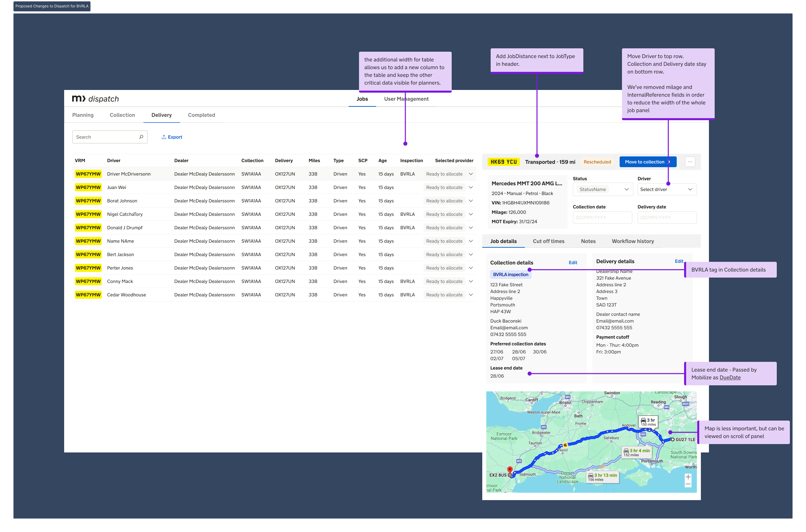The width and height of the screenshot is (806, 532).
Task: Click the search magnifier icon
Action: tap(141, 137)
